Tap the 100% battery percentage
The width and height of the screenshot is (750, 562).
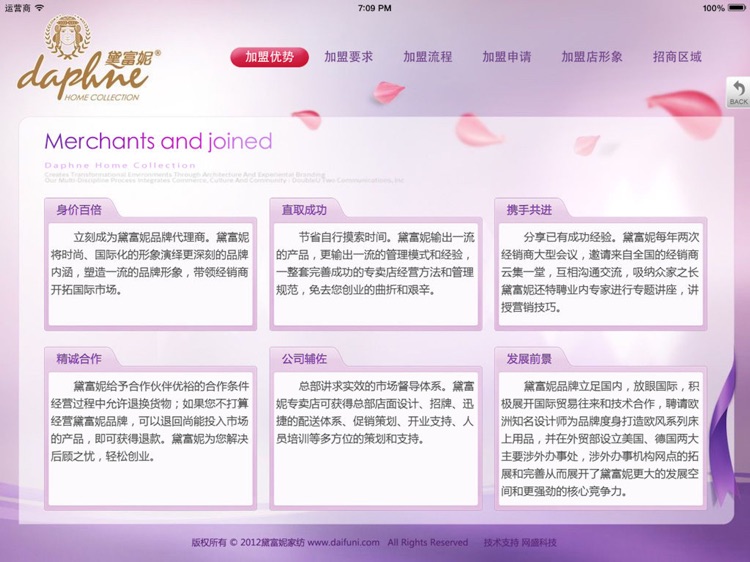tap(713, 8)
